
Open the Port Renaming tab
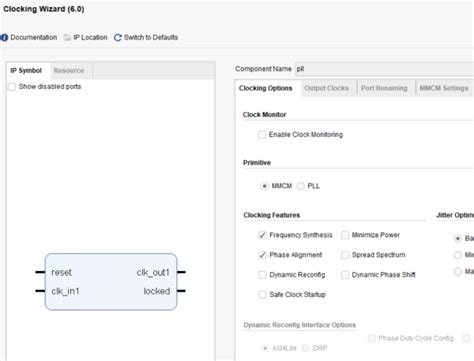tap(384, 88)
